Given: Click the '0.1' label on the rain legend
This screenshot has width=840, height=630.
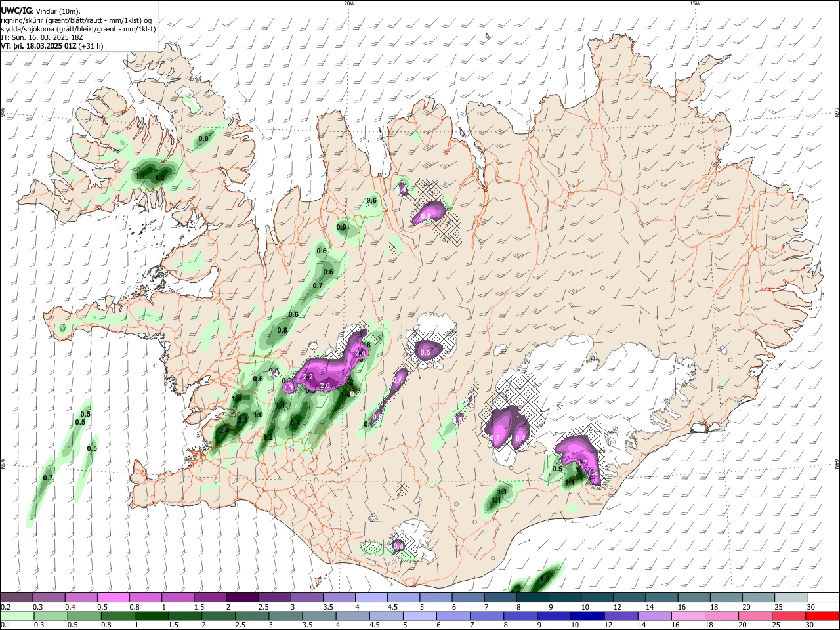Looking at the screenshot, I should [5, 625].
